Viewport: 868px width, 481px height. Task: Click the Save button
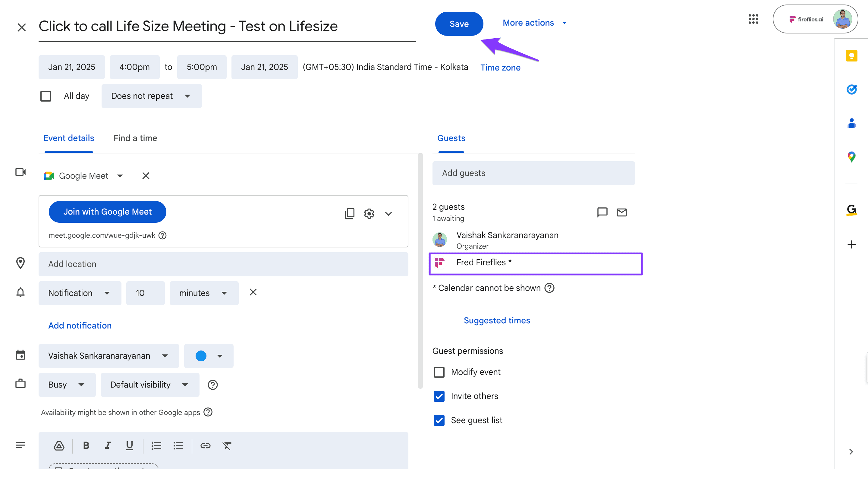click(x=459, y=24)
